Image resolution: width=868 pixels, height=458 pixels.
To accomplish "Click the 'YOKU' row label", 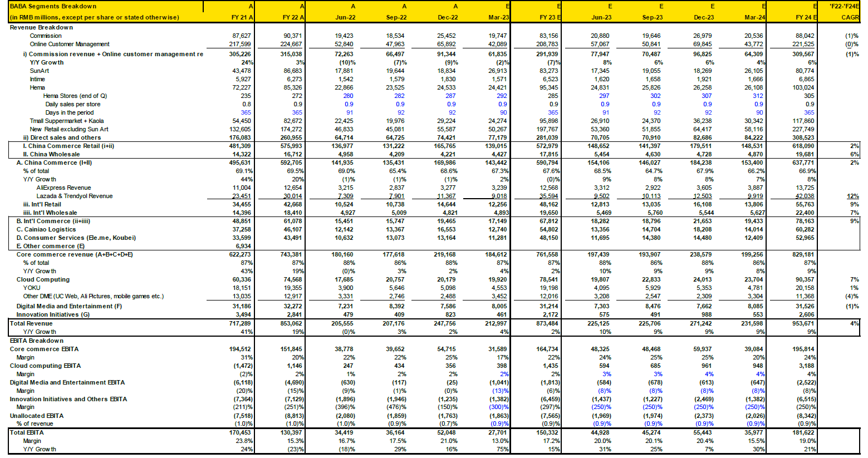I will [32, 288].
